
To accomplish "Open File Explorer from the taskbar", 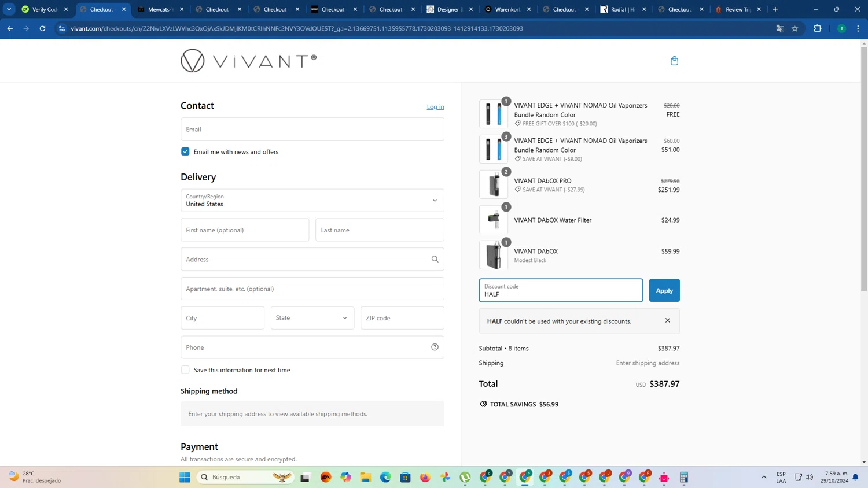I will 366,477.
